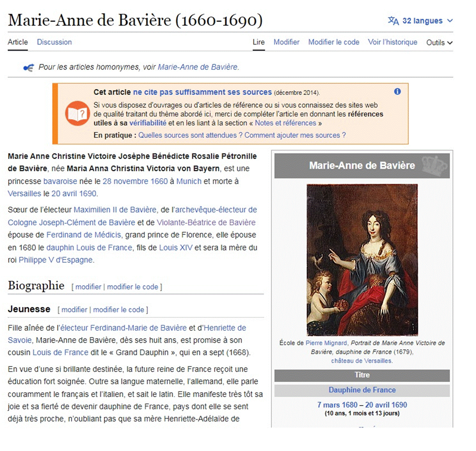Open the 1660 year link in the intro
The height and width of the screenshot is (451, 476).
pyautogui.click(x=159, y=181)
